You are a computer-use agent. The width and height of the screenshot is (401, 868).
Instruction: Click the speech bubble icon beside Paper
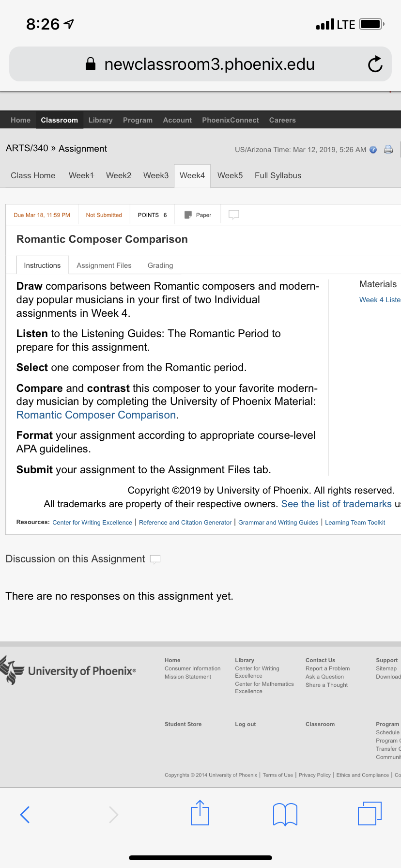[x=234, y=215]
